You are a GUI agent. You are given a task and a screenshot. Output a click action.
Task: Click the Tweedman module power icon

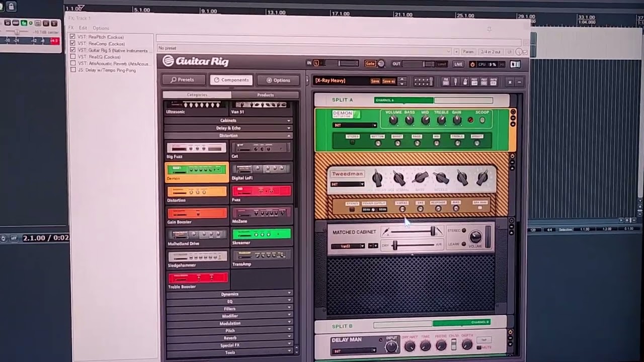pyautogui.click(x=512, y=156)
